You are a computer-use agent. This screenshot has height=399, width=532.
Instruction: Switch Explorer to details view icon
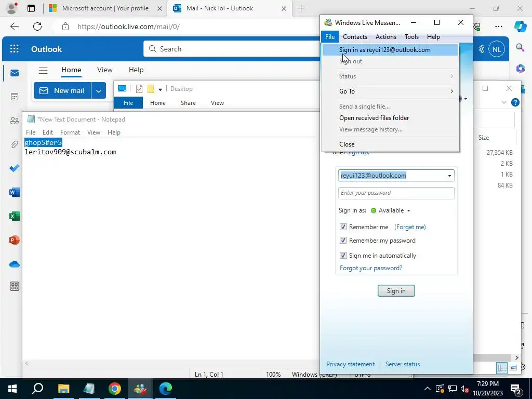tap(502, 368)
